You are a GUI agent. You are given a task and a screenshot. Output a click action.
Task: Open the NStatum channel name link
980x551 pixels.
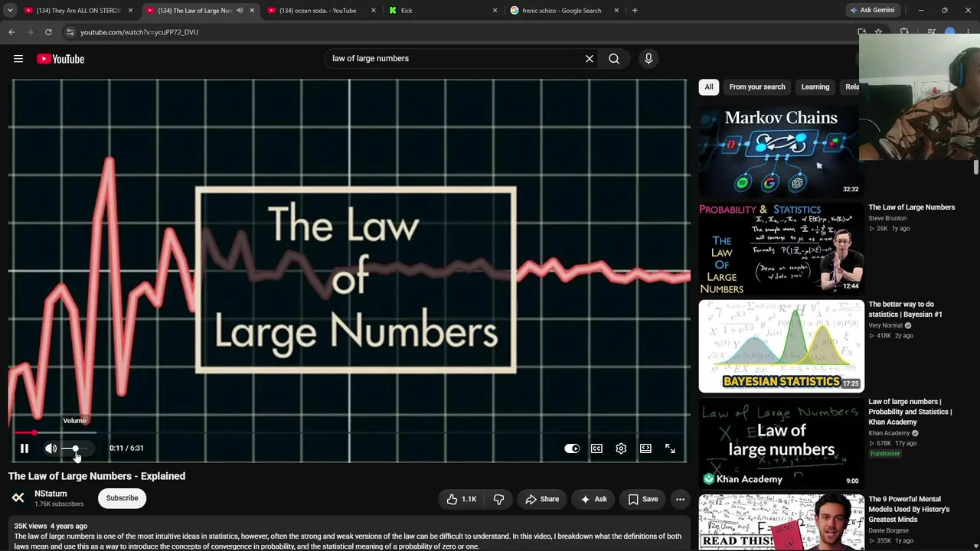[51, 494]
